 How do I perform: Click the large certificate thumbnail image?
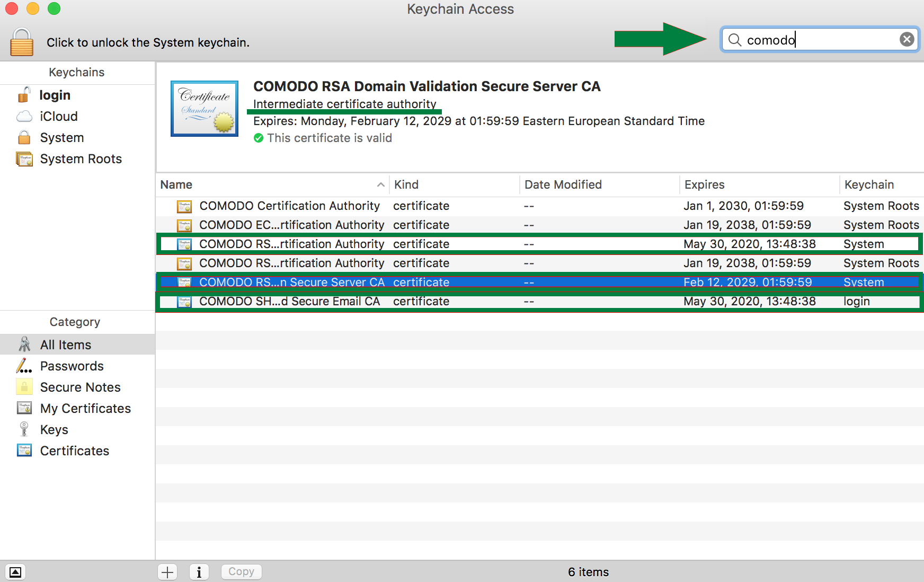205,109
